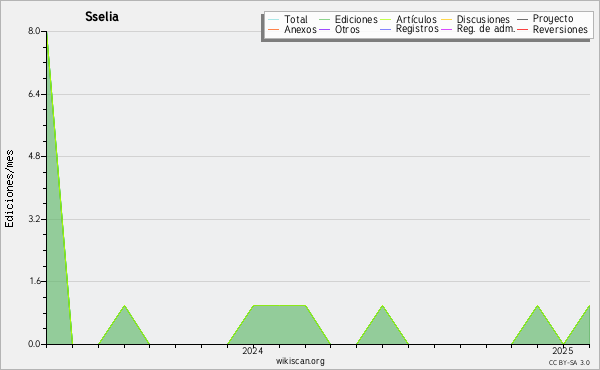Click the purple Otros line swatch
Viewport: 600px width, 370px height.
click(324, 29)
